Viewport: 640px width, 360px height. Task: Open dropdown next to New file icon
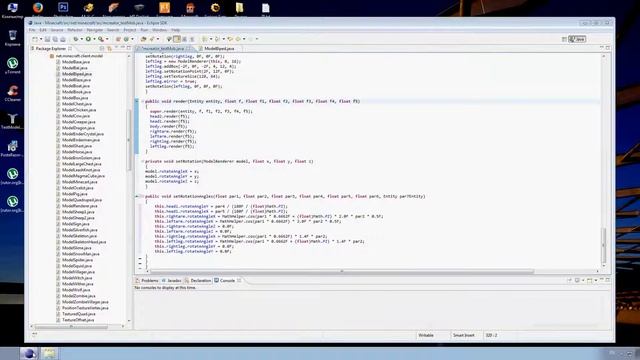41,39
